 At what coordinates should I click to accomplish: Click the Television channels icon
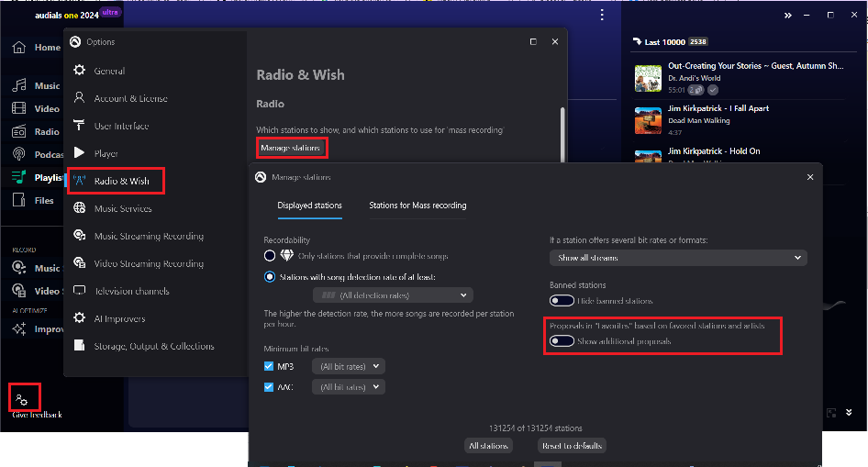(x=80, y=291)
